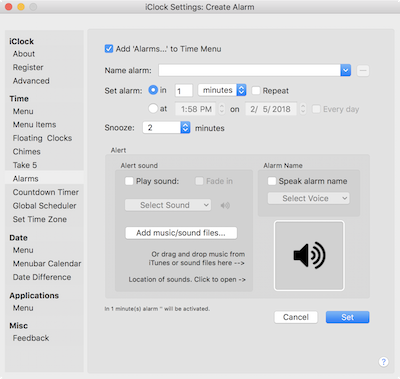Screen dimensions: 400x379
Task: Toggle the Fade in checkbox
Action: point(199,181)
